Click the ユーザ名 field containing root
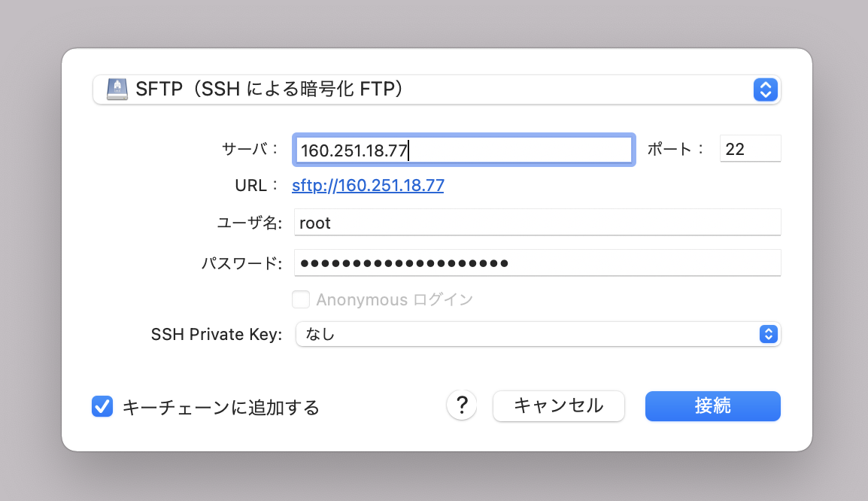 [x=538, y=222]
